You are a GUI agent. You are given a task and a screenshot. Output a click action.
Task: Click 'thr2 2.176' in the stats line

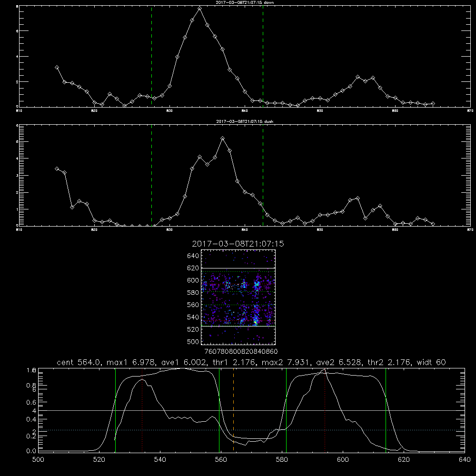click(x=389, y=362)
